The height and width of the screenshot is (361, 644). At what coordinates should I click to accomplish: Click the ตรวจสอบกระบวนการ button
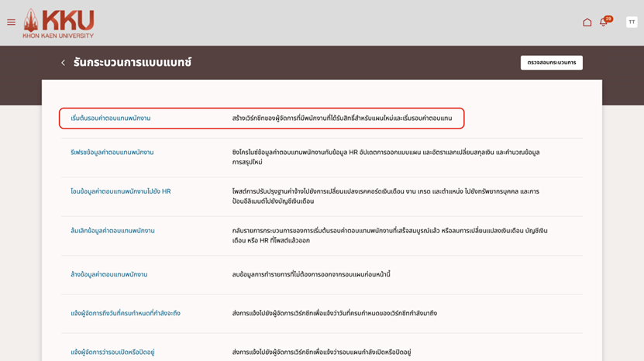coord(551,63)
